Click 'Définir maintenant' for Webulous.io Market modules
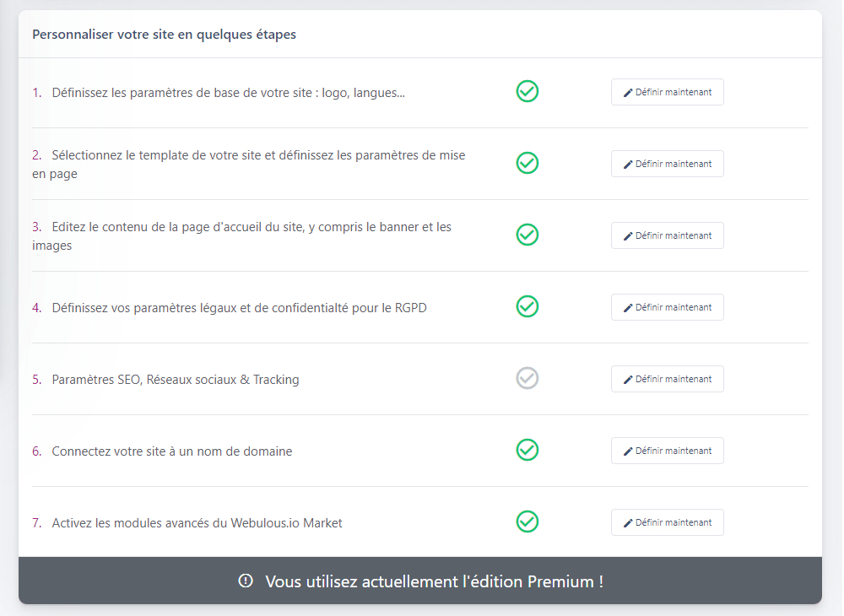844x616 pixels. click(x=667, y=522)
